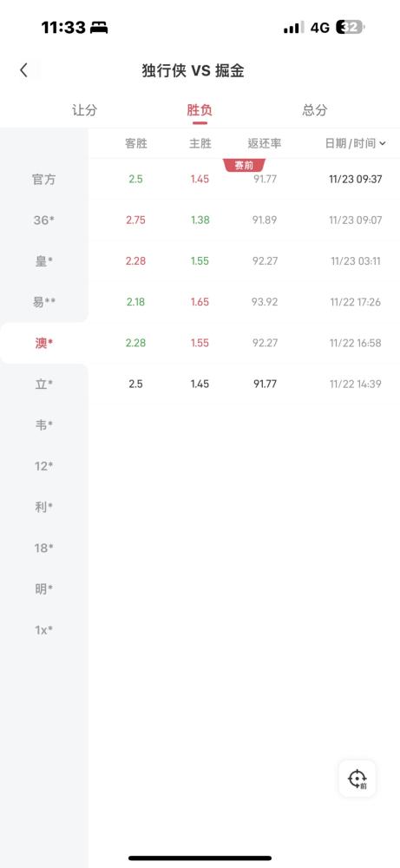Select the 胜负 tab
400x868 pixels.
pos(200,109)
